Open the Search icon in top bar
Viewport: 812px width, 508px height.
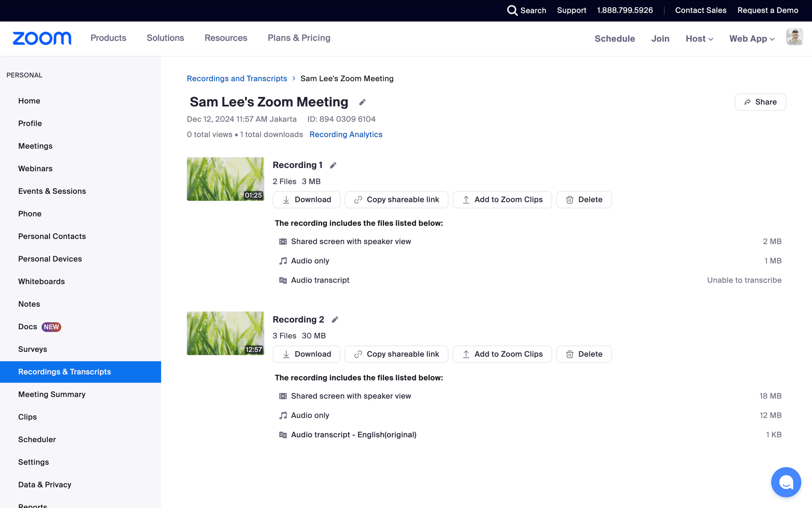tap(512, 10)
